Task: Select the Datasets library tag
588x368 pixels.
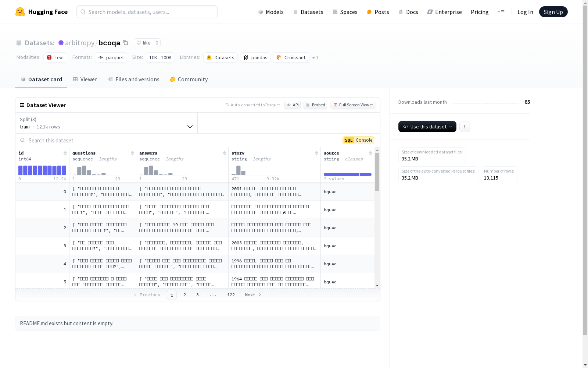Action: click(220, 57)
